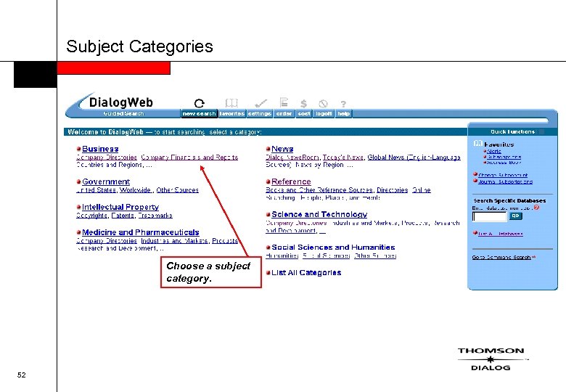Image resolution: width=566 pixels, height=392 pixels.
Task: Open the Reference category
Action: tap(291, 181)
